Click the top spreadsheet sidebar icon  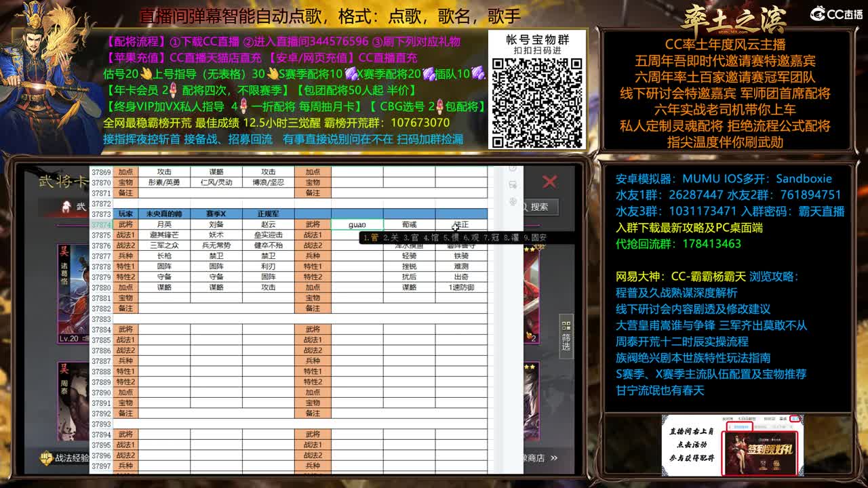[x=513, y=169]
